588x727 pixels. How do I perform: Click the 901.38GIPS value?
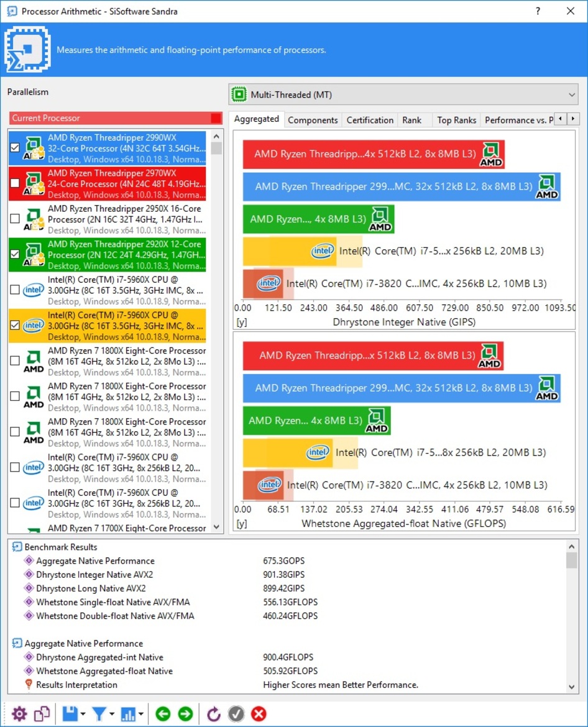(x=284, y=575)
